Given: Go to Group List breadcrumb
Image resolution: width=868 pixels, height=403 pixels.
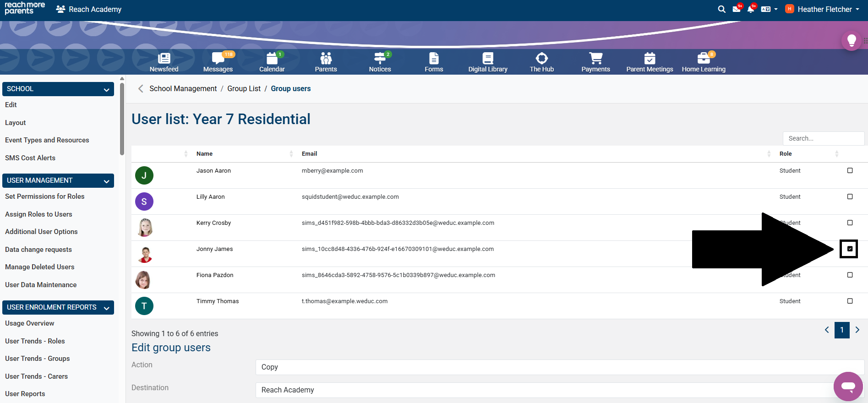Looking at the screenshot, I should click(x=244, y=89).
